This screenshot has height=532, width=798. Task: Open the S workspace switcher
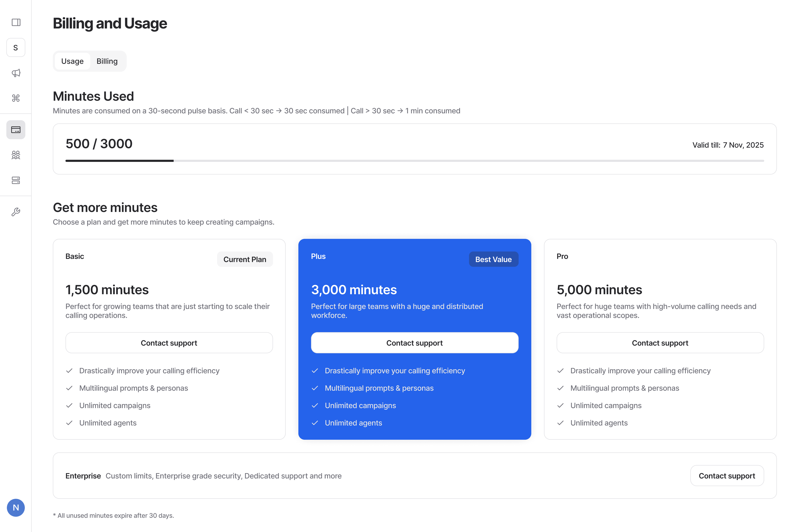tap(16, 47)
